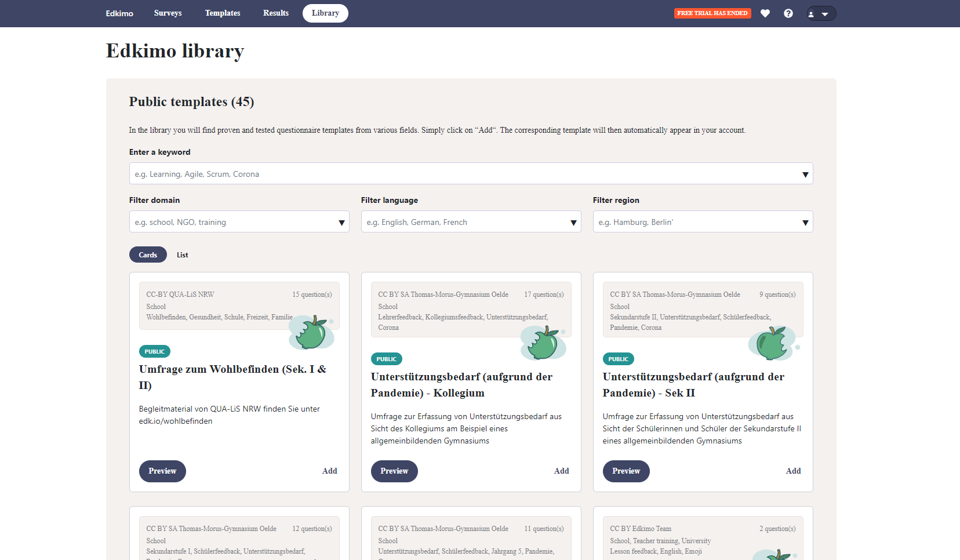Add the Kollegium template to account
The width and height of the screenshot is (960, 560).
(561, 471)
